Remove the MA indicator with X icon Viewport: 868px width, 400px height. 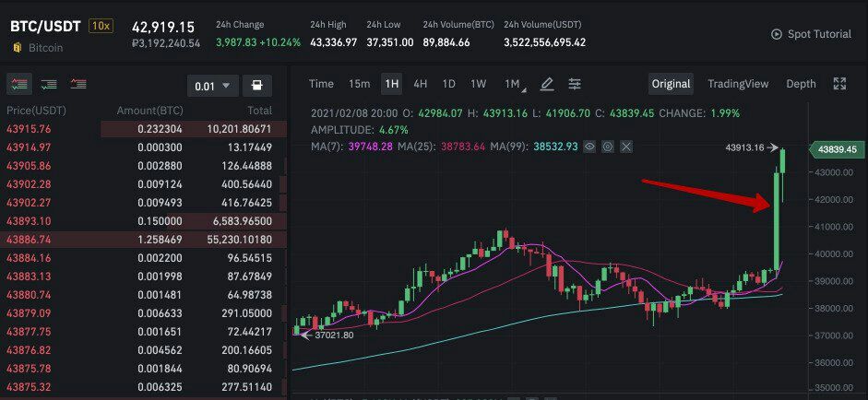coord(626,147)
